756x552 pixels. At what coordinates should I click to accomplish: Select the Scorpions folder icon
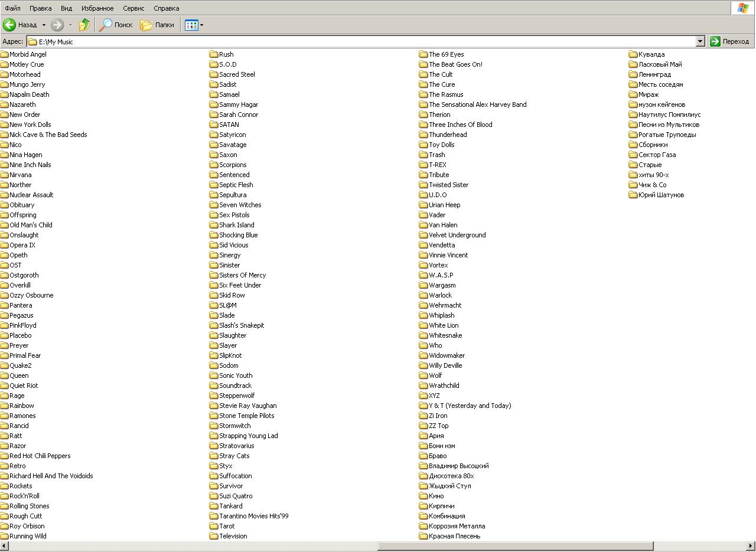[214, 165]
